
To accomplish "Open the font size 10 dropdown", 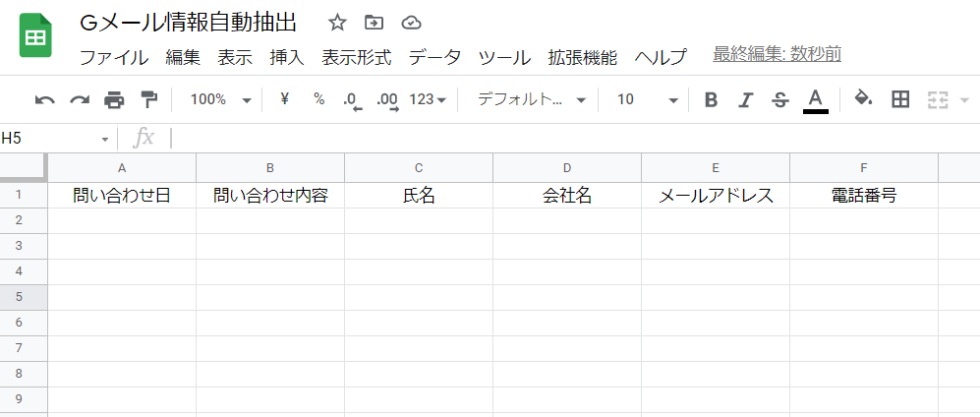I will click(647, 99).
